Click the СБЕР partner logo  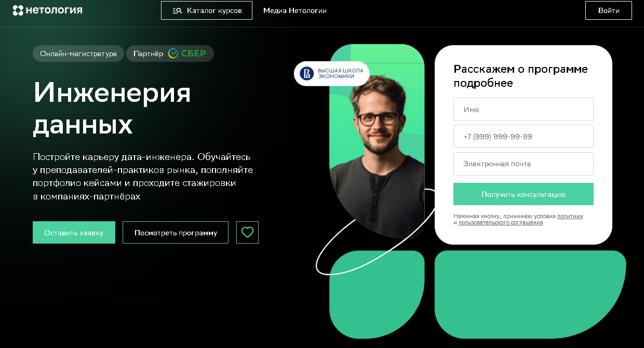187,53
